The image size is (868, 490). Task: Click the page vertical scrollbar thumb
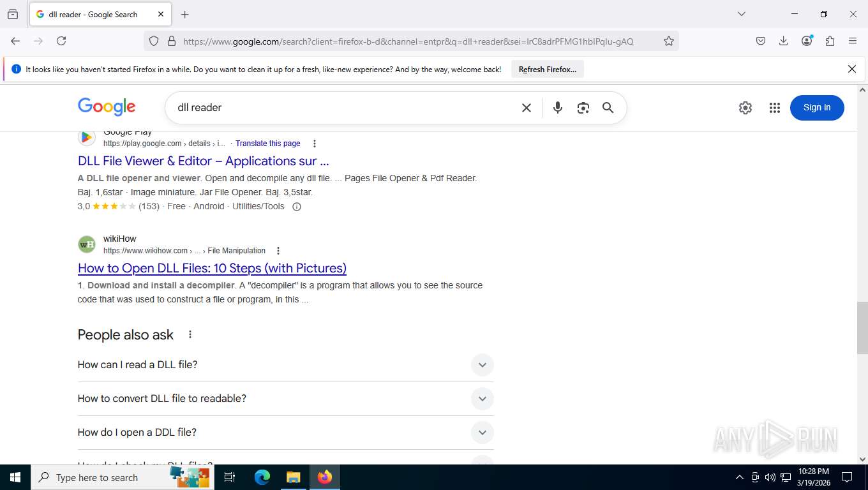(x=862, y=328)
